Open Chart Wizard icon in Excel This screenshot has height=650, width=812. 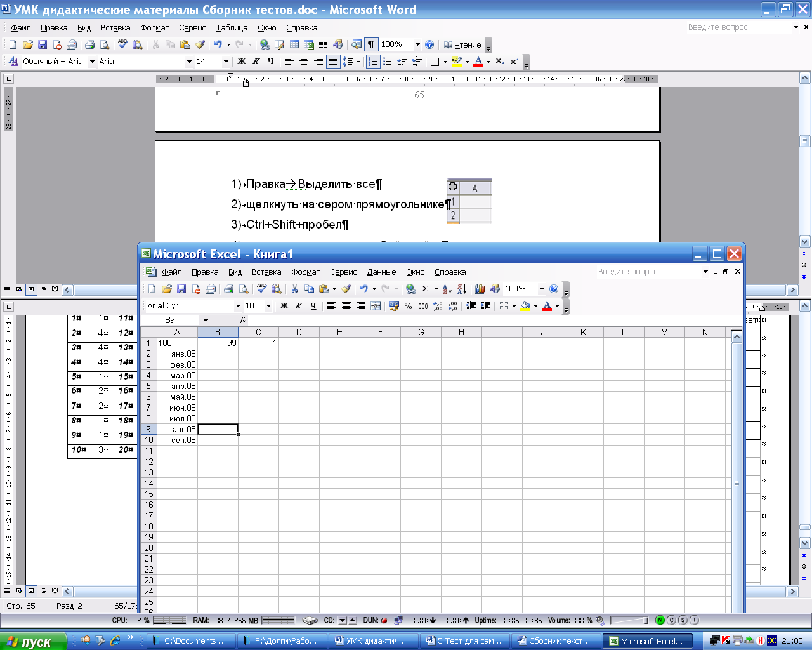[480, 289]
